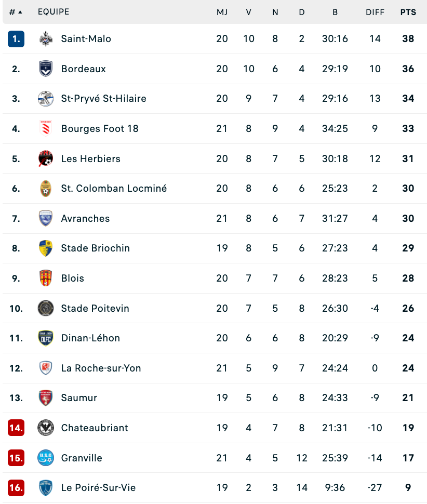This screenshot has width=427, height=504.
Task: Sort by the DIFF column header
Action: pos(375,12)
